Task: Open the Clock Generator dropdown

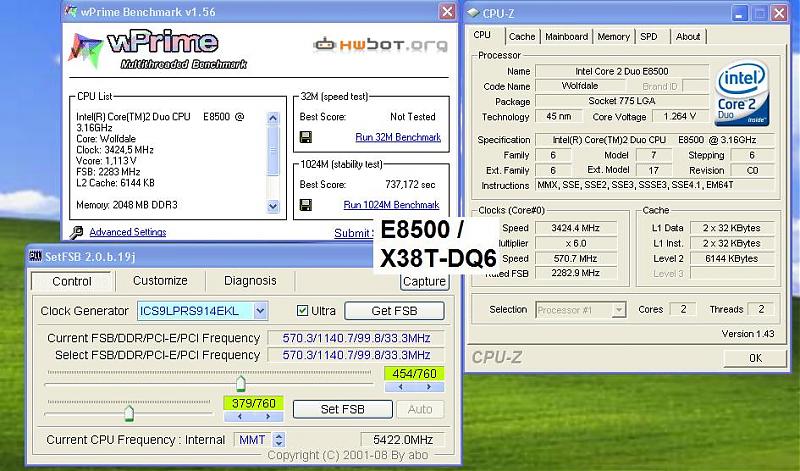Action: 260,311
